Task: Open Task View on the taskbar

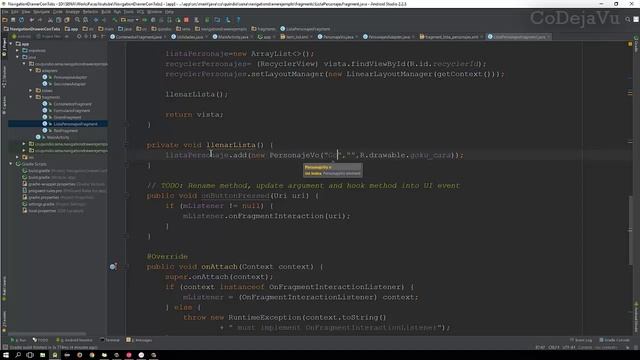Action: click(x=30, y=355)
